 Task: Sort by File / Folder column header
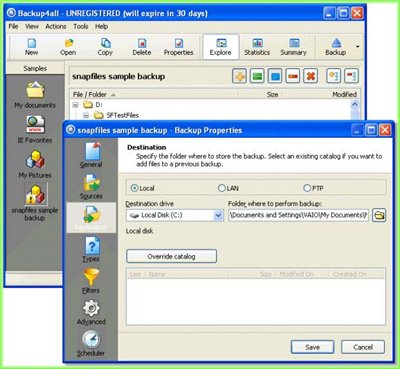coord(155,95)
